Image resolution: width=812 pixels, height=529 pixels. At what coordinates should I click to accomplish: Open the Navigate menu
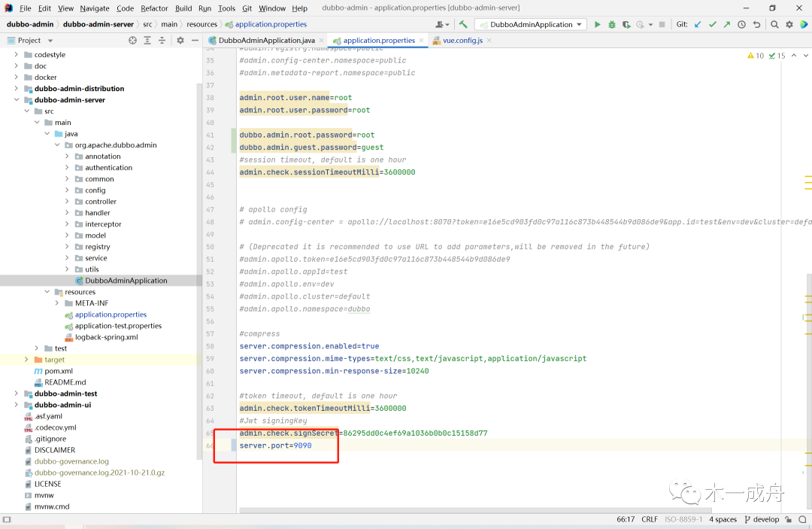tap(95, 8)
